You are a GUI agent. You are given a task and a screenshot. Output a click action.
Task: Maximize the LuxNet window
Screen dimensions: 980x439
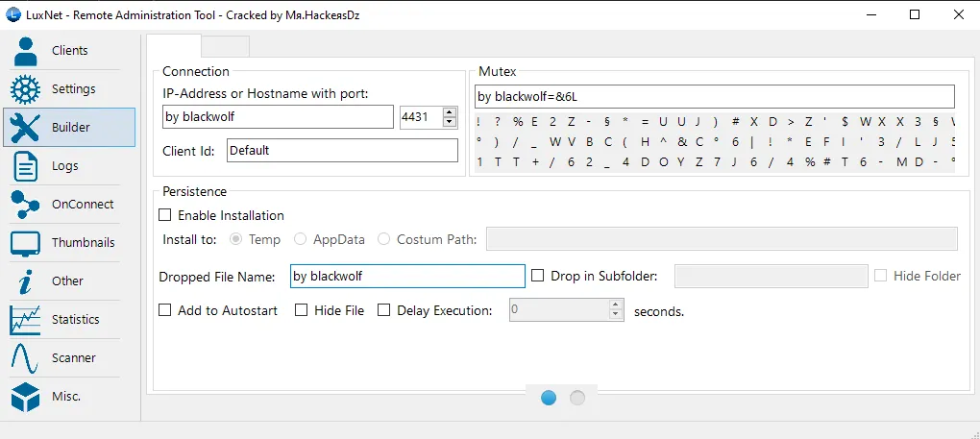pos(915,15)
